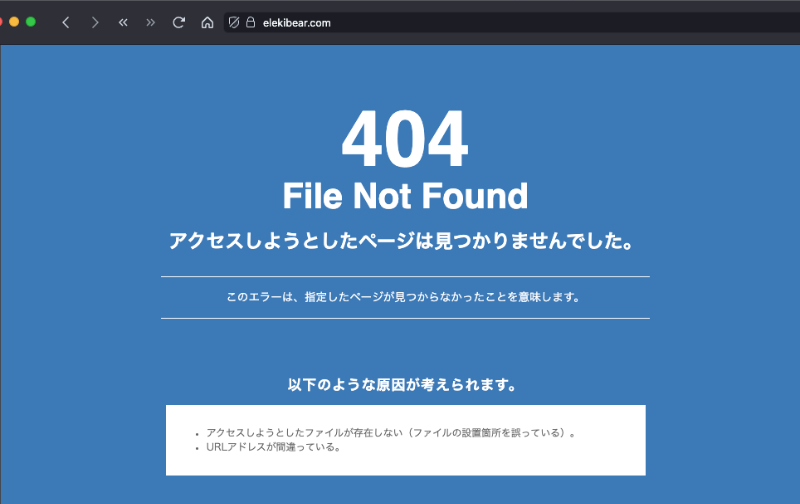The height and width of the screenshot is (504, 800).
Task: Click the 以下のような原因が考えられます subheading
Action: 404,384
